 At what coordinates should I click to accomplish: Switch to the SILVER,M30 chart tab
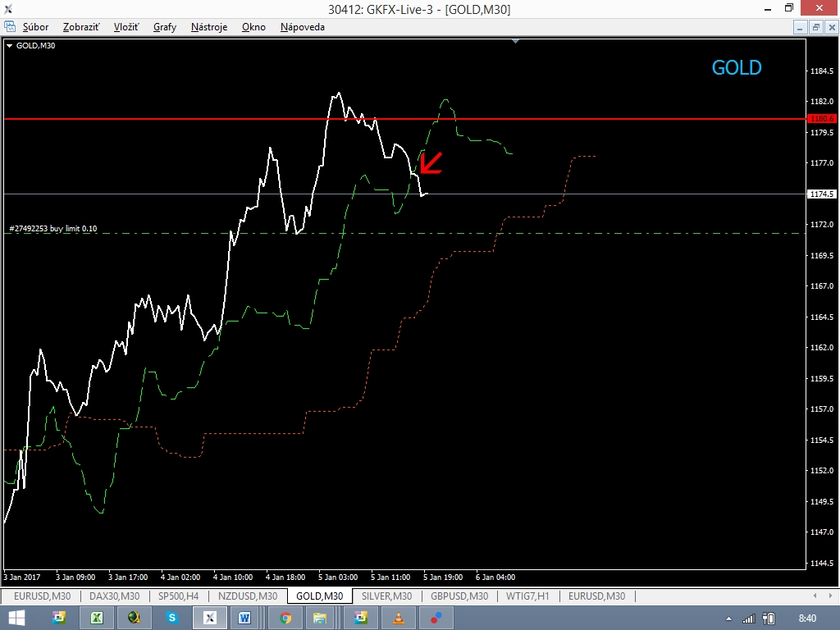click(x=387, y=596)
